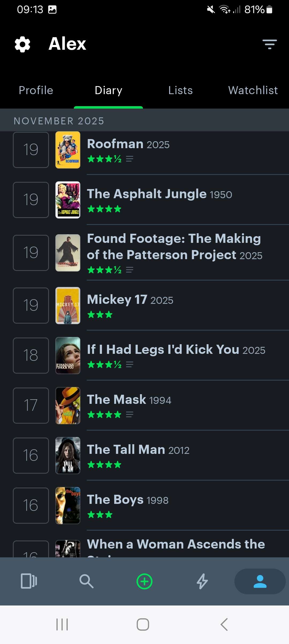
Task: Tap the If I Had Legs poster
Action: click(68, 355)
